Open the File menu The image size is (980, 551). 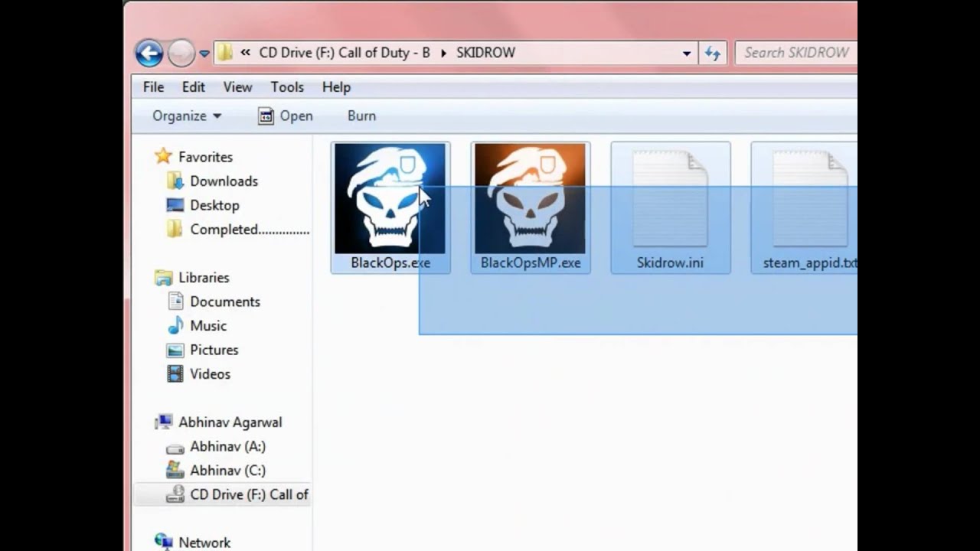point(153,87)
